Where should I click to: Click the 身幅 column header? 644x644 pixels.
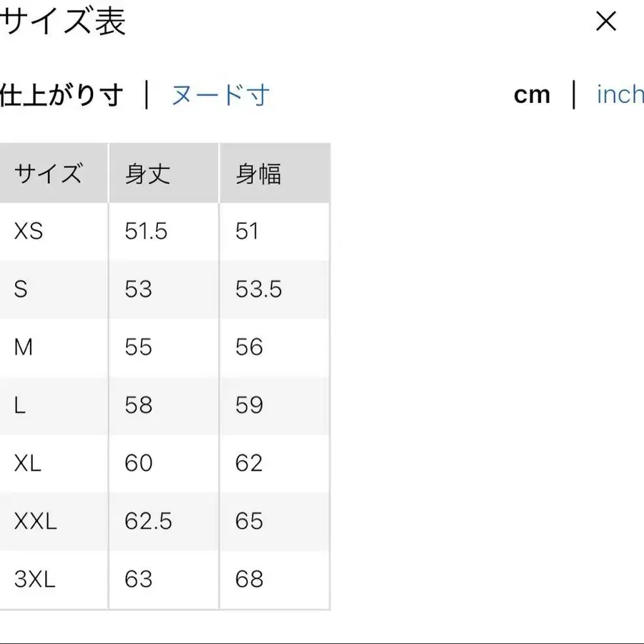click(258, 174)
